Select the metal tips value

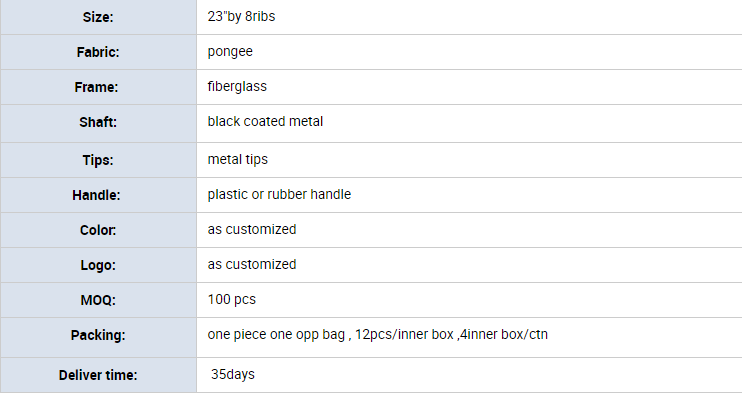(x=238, y=159)
